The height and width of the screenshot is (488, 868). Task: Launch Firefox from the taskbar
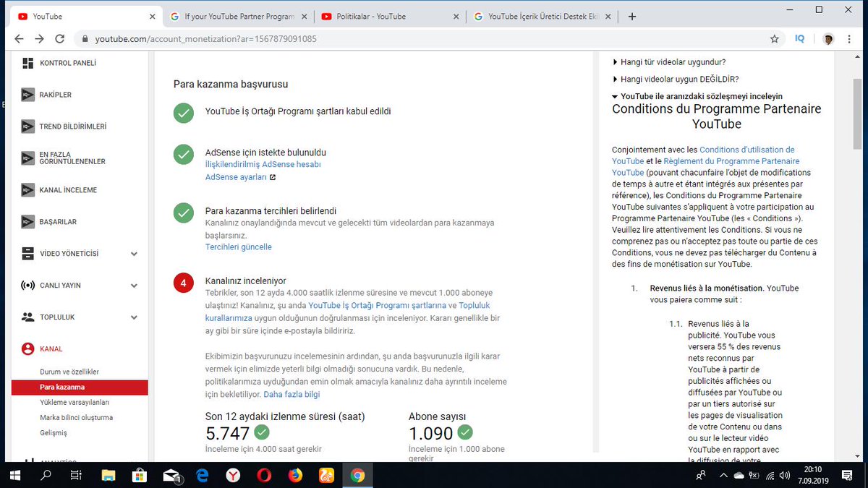(295, 475)
